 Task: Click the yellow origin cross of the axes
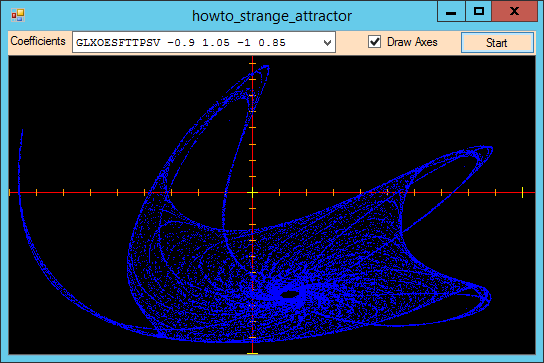point(253,192)
